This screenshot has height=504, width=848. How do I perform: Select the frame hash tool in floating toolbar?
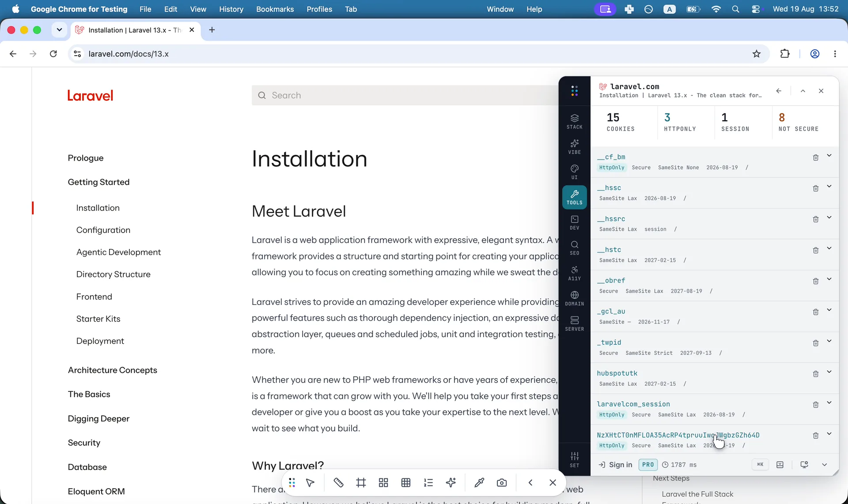coord(361,483)
